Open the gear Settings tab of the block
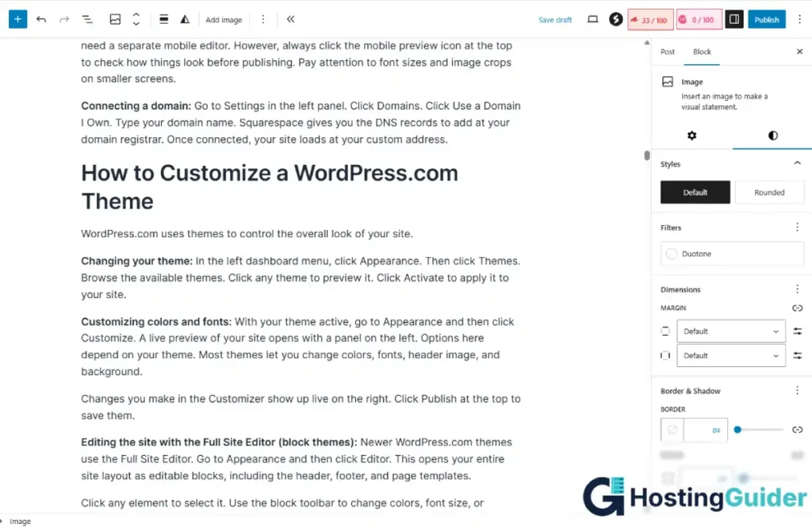Screen dimensions: 812x528 (691, 136)
